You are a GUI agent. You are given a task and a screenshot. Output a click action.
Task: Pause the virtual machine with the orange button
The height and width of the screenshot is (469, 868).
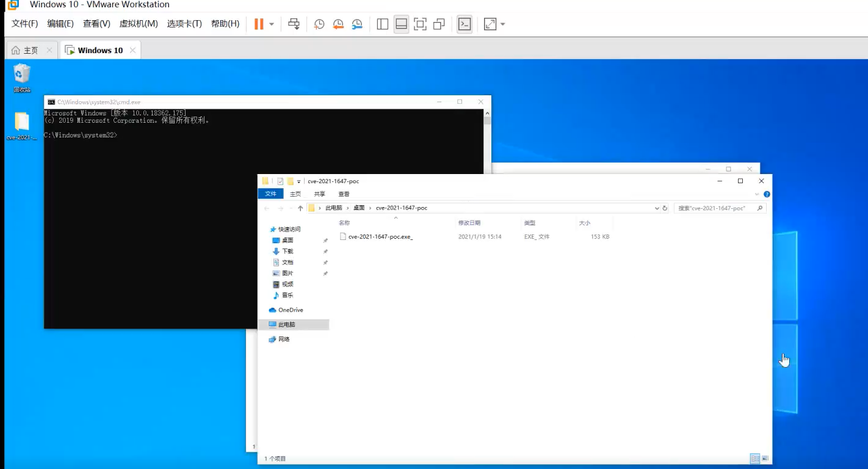click(x=259, y=24)
